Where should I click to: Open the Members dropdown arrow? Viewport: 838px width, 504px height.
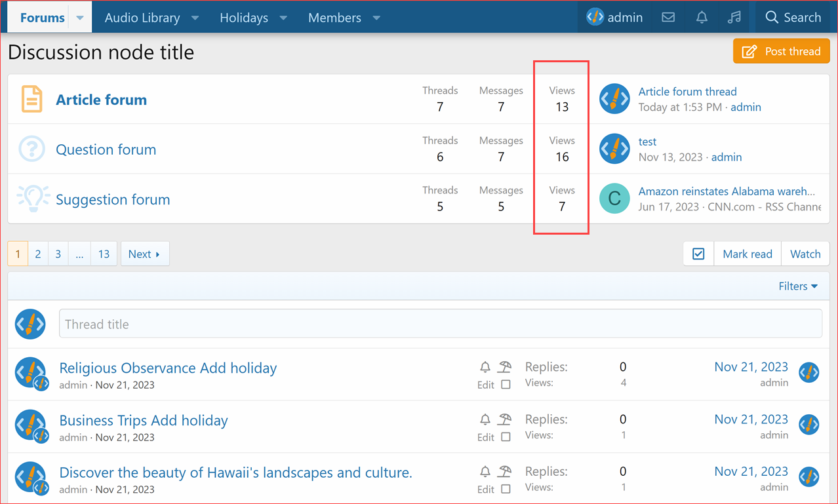(x=376, y=18)
